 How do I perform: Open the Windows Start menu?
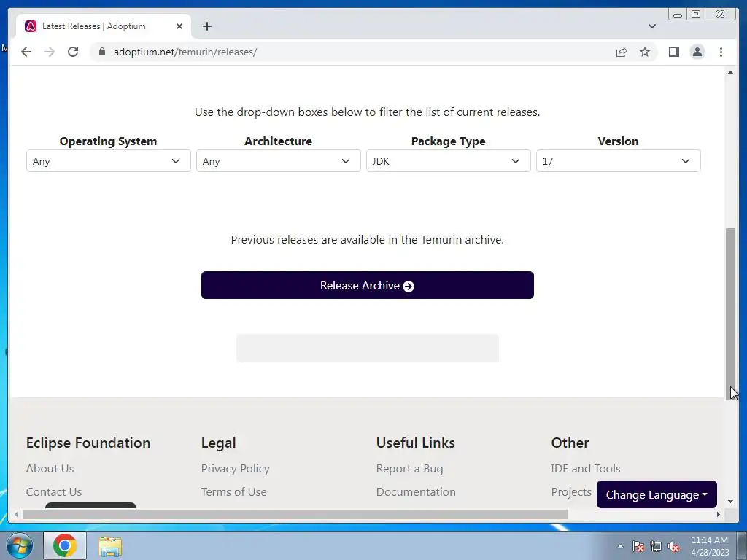pos(20,545)
